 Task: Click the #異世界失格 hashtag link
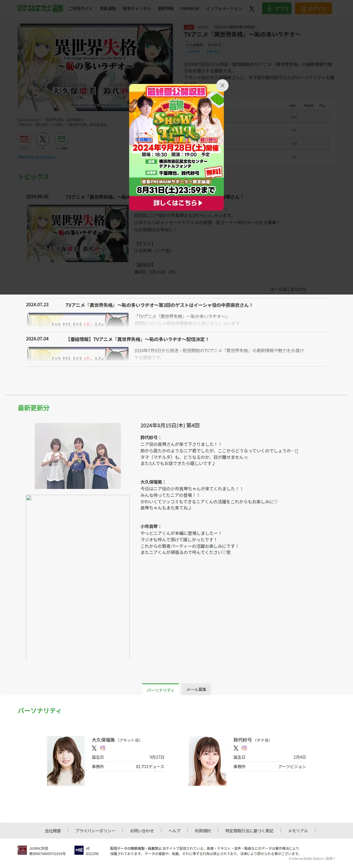(26, 157)
